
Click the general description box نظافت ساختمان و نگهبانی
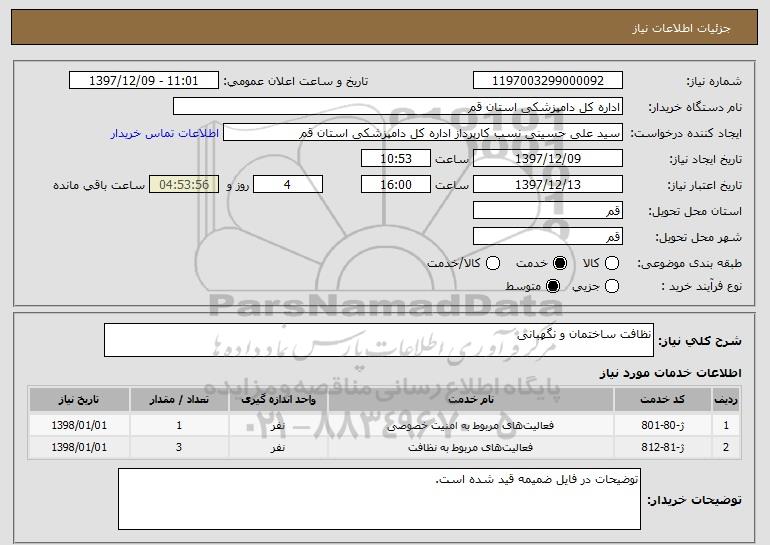pos(379,340)
